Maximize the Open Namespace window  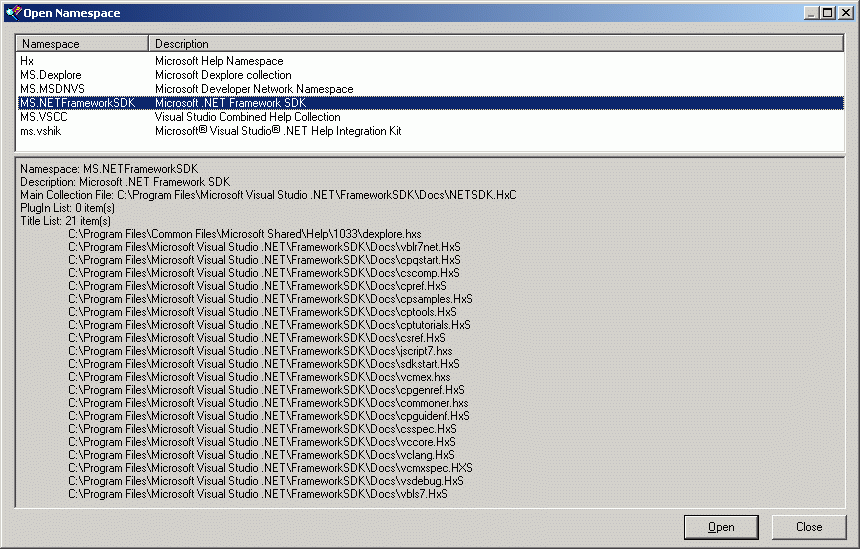(828, 13)
